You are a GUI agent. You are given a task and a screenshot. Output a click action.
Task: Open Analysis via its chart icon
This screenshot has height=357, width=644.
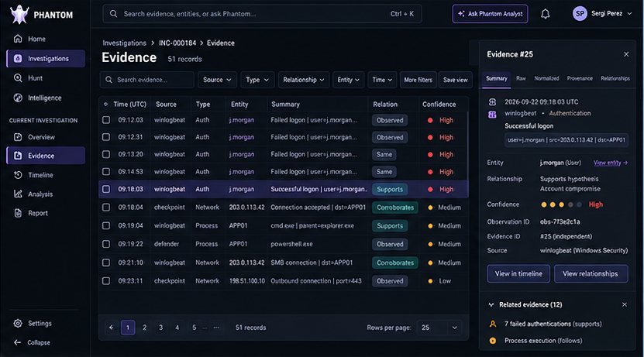[x=18, y=194]
